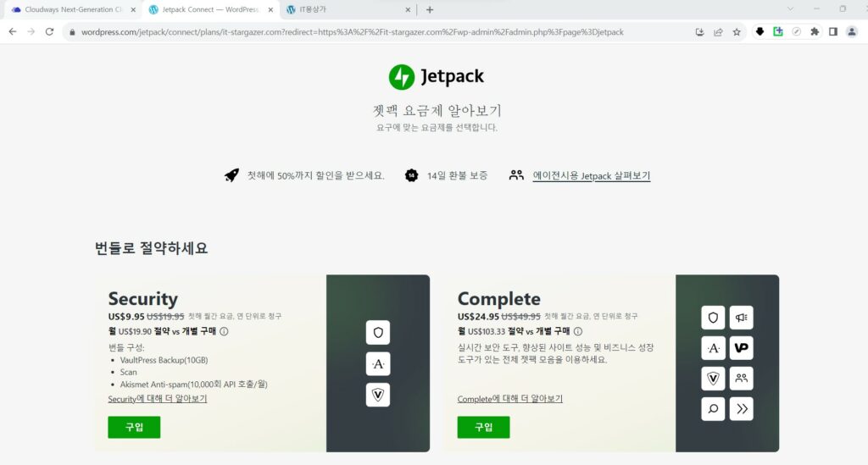Open 'Security에 대해 더 알아보기' link
The height and width of the screenshot is (465, 868).
point(157,399)
